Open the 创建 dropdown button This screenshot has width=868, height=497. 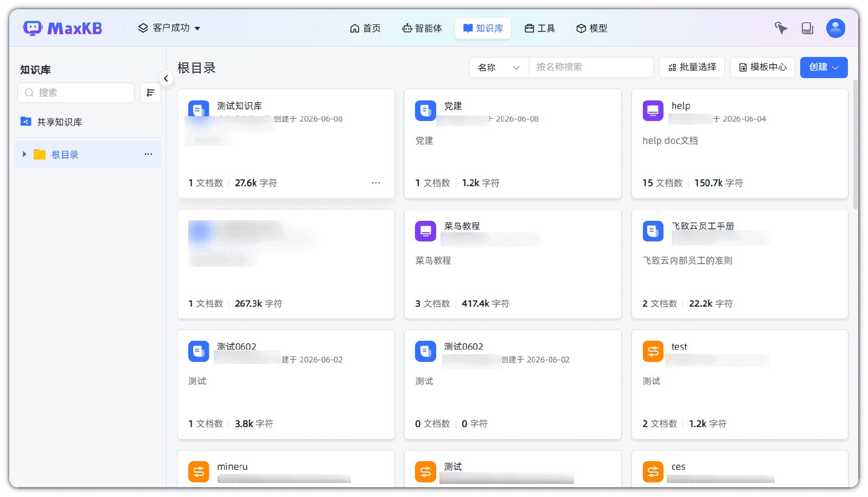[x=824, y=67]
